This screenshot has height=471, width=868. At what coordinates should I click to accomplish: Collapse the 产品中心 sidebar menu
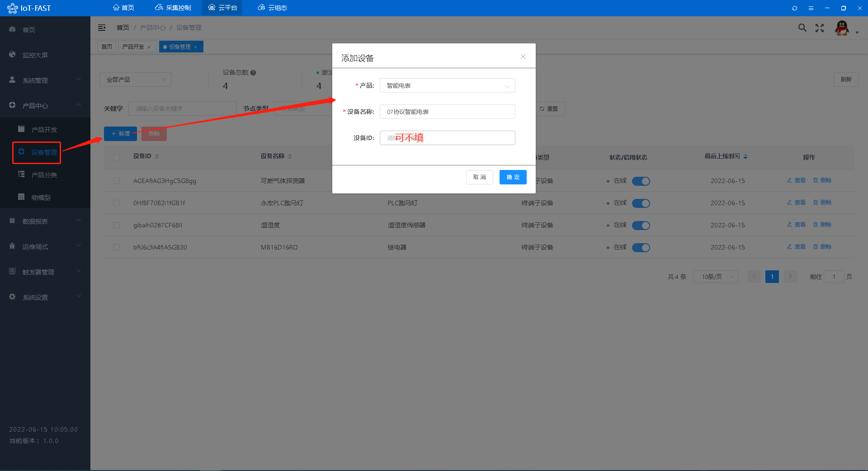[45, 105]
